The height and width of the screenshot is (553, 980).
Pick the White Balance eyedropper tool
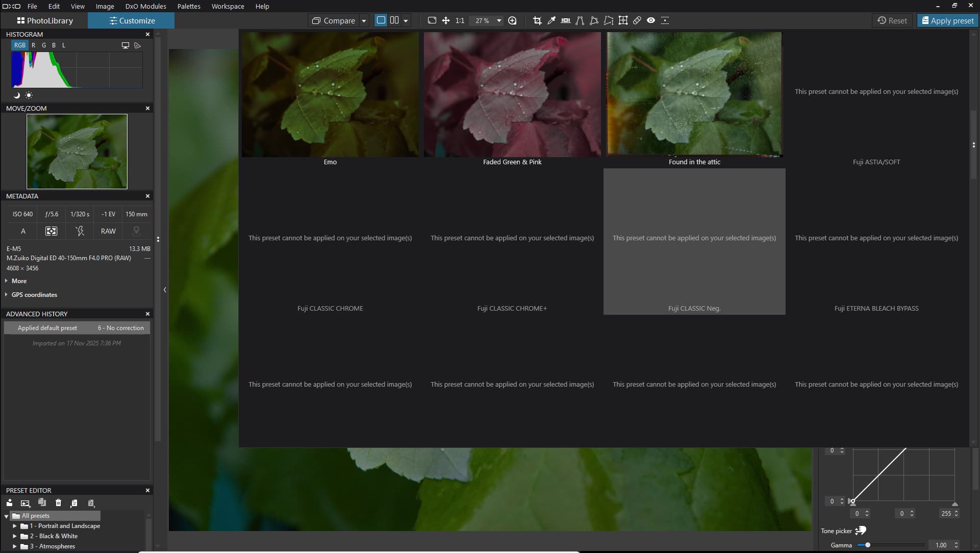(x=551, y=20)
